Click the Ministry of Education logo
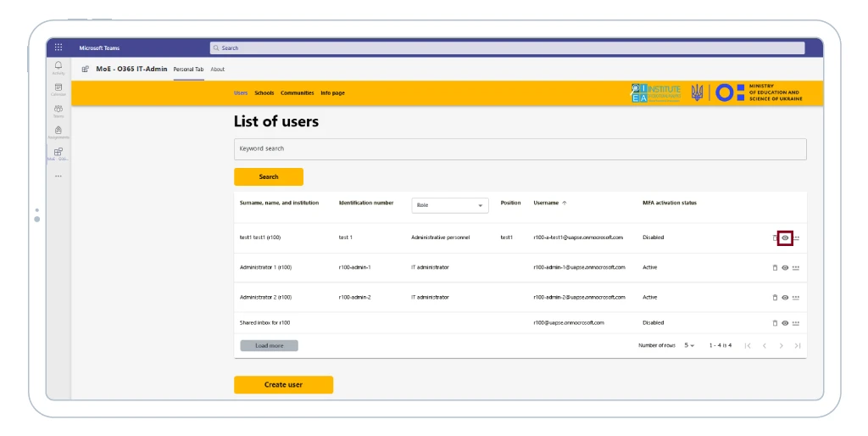This screenshot has height=436, width=868. tap(759, 92)
